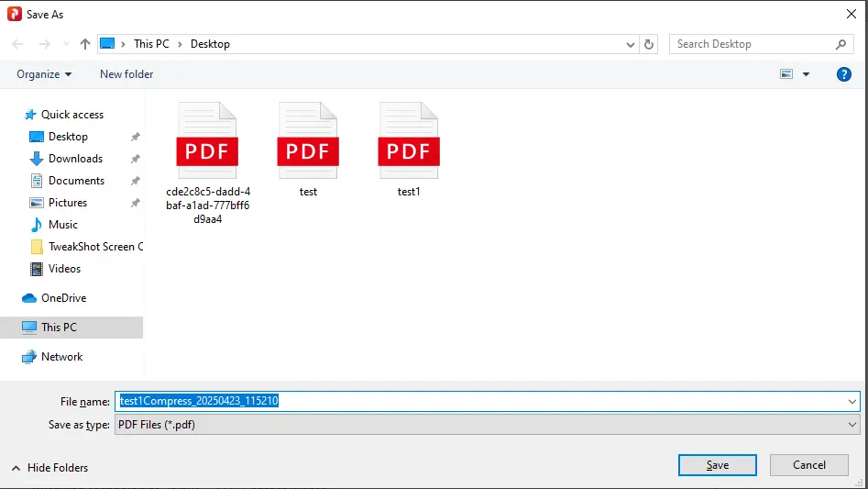Open the Organize menu
868x489 pixels.
(x=44, y=74)
